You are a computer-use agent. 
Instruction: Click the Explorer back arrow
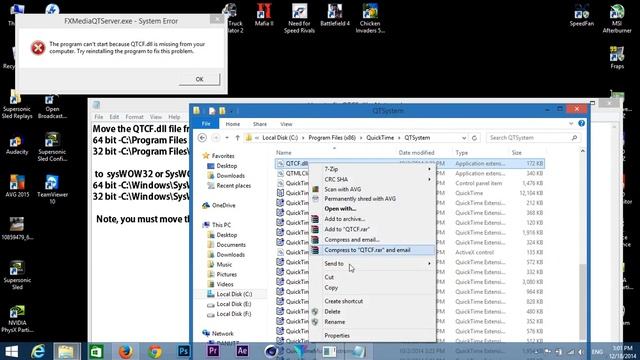click(202, 138)
